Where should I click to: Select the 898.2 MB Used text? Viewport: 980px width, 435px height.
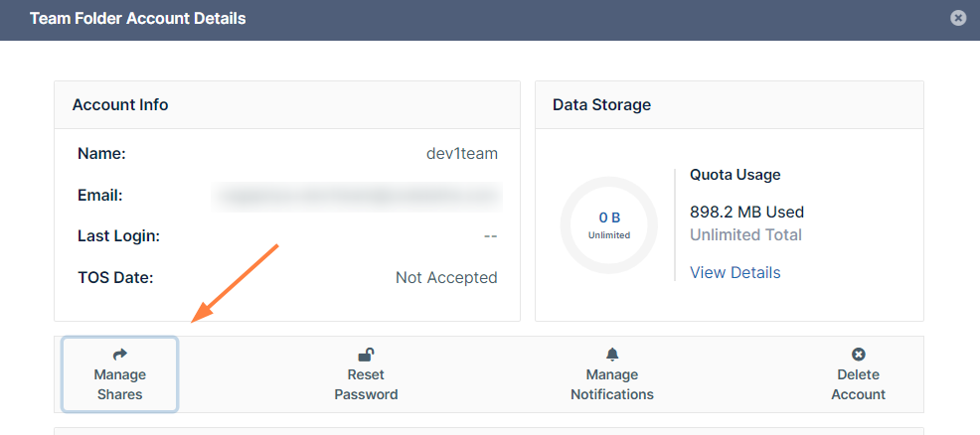click(x=746, y=212)
